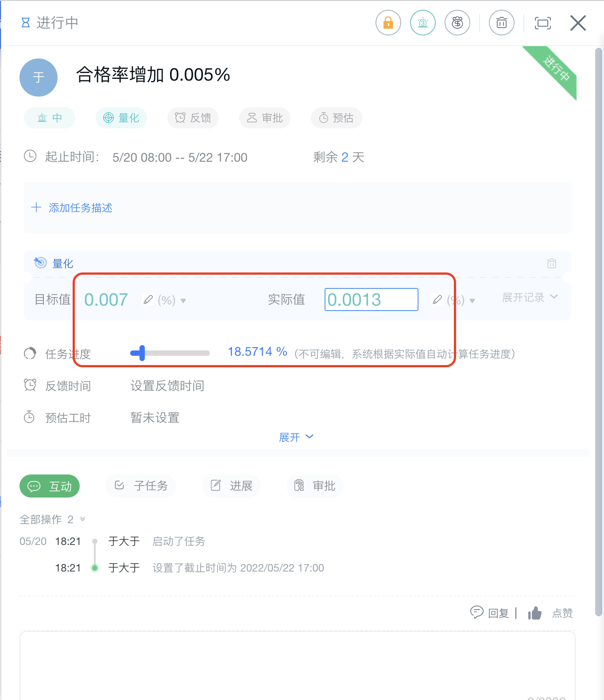
Task: Click the 启动了任务 log text
Action: pos(179,541)
